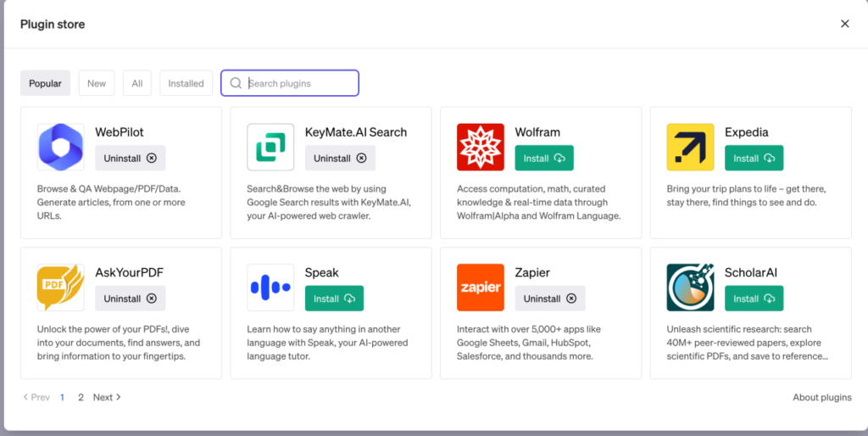
Task: Uninstall the WebPilot plugin
Action: click(x=130, y=158)
